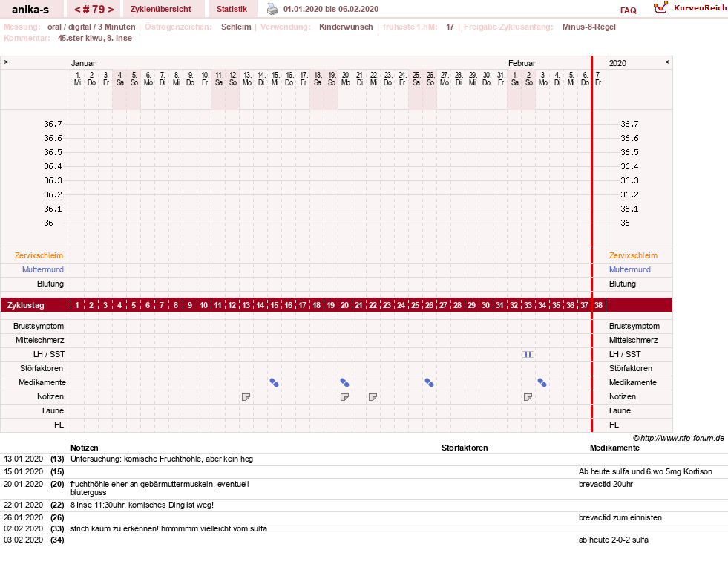The width and height of the screenshot is (728, 576).
Task: Click the left Zervixschleim label
Action: point(39,255)
